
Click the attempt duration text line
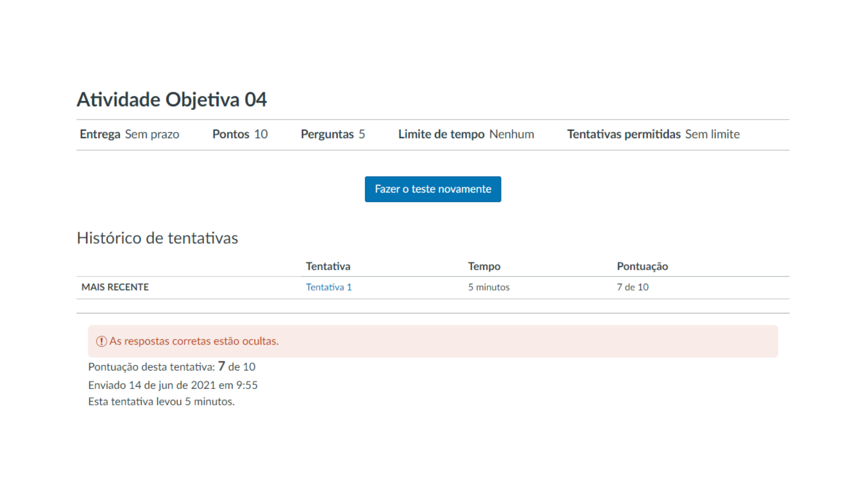pos(161,401)
